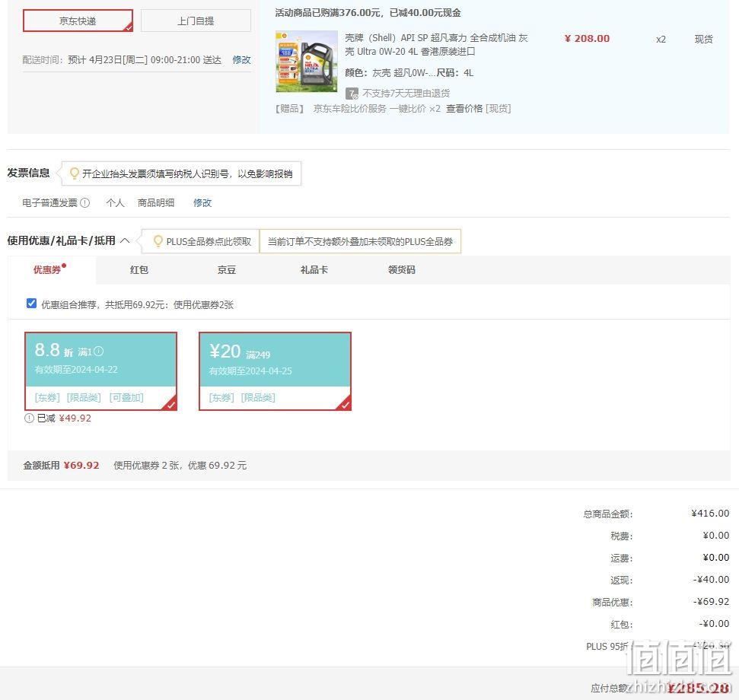Click the product price ¥ 208.00
This screenshot has height=700, width=739.
click(x=588, y=39)
